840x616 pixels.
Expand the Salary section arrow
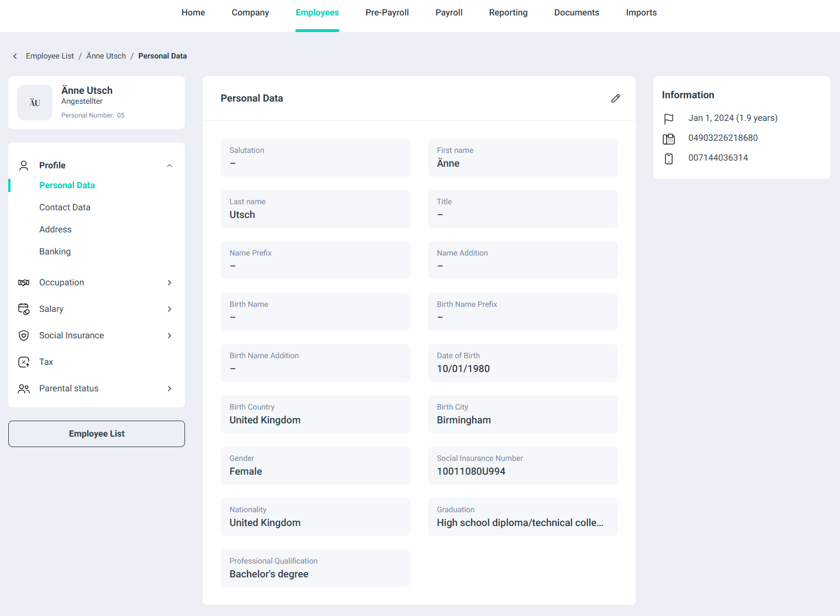(x=170, y=309)
